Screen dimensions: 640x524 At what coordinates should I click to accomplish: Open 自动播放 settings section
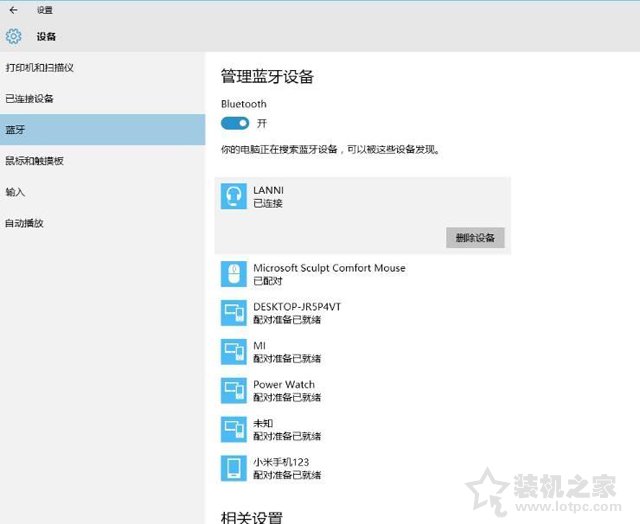(24, 222)
